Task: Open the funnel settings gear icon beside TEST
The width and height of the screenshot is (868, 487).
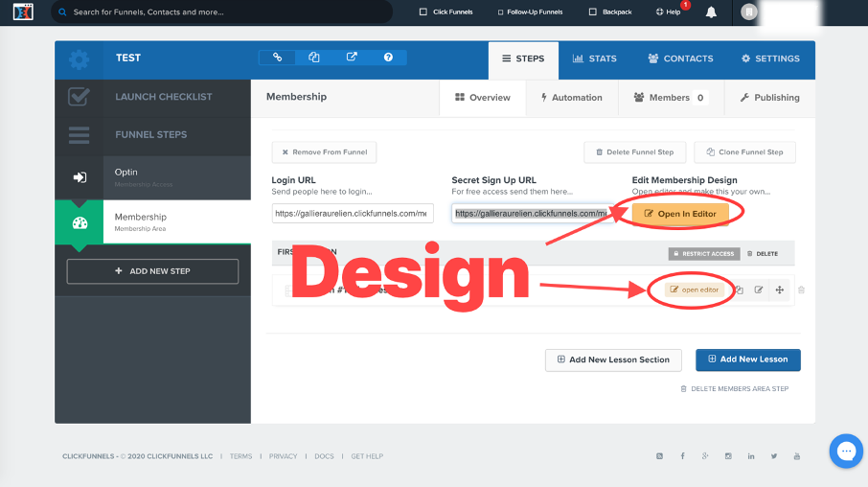Action: [79, 59]
